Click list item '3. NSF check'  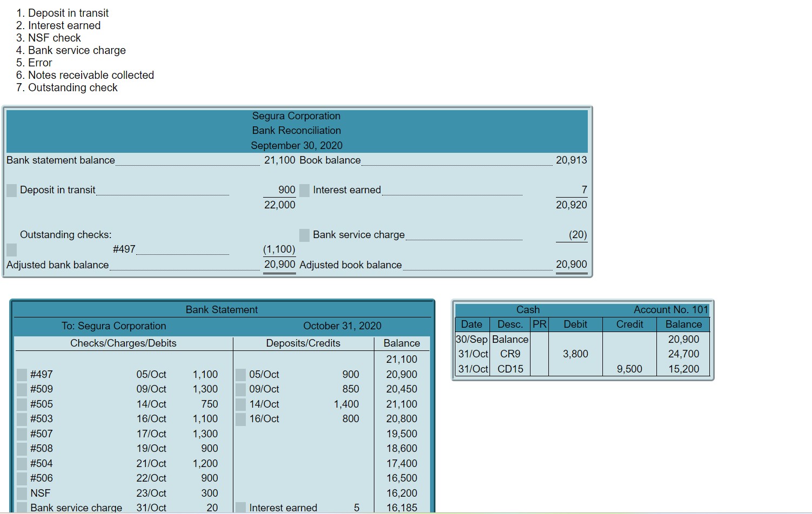pos(49,38)
